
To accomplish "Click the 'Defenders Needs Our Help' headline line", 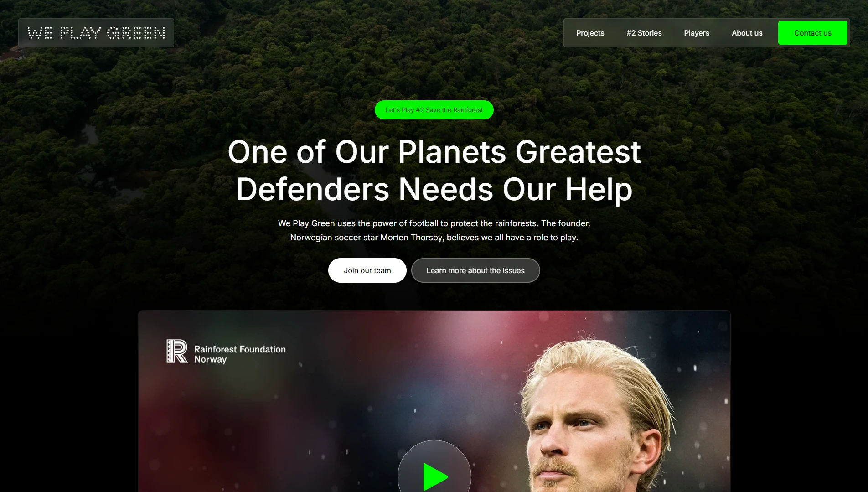I will tap(434, 189).
